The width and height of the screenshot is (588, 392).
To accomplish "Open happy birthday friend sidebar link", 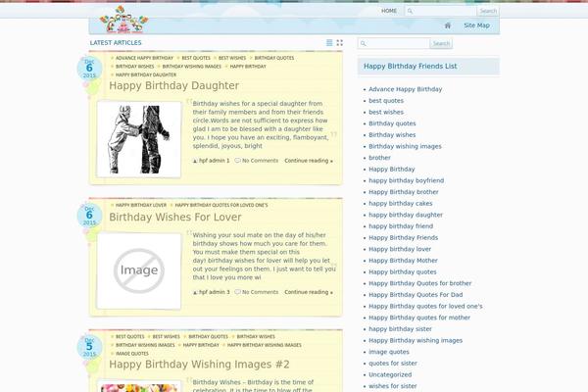I will (401, 226).
